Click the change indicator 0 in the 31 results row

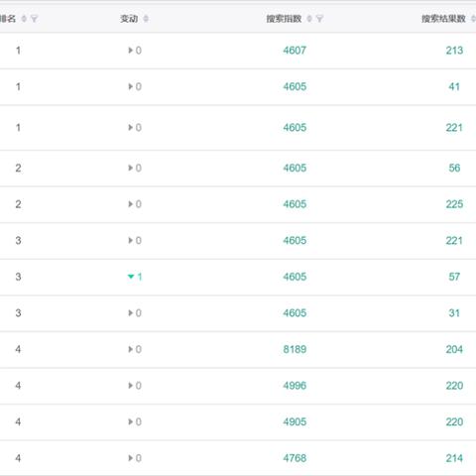pyautogui.click(x=135, y=313)
